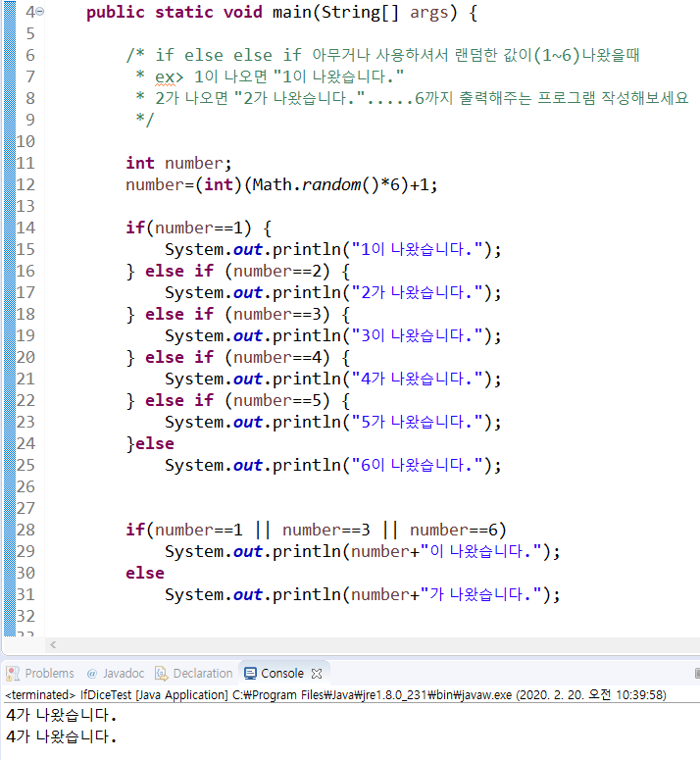Close the Console view with its X icon
700x760 pixels.
[317, 674]
